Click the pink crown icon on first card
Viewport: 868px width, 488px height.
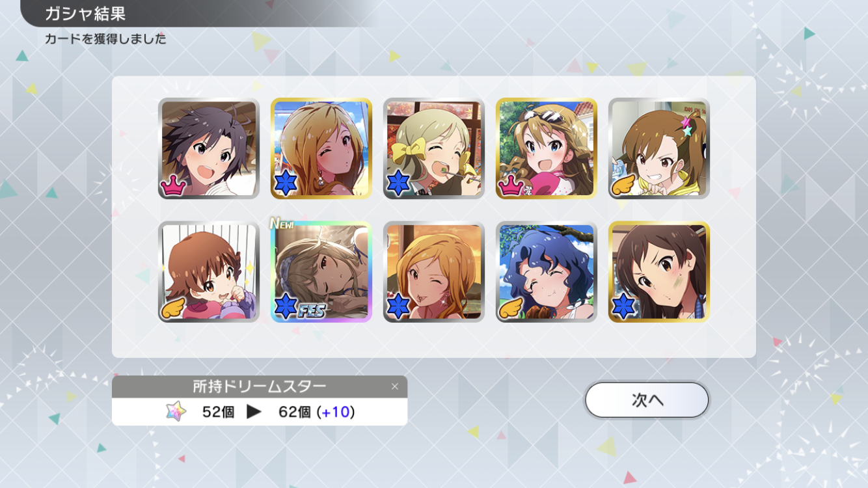tap(174, 185)
